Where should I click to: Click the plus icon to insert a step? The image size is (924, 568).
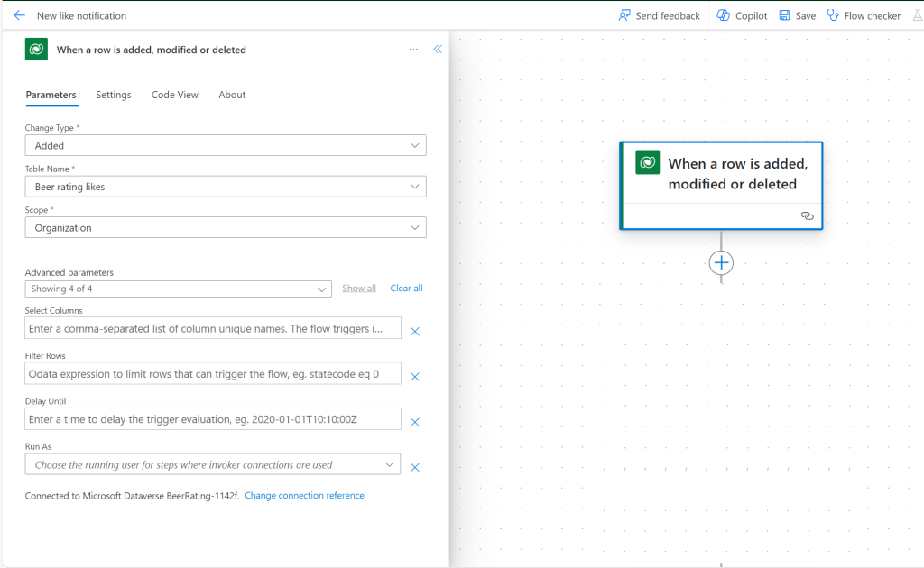point(721,262)
